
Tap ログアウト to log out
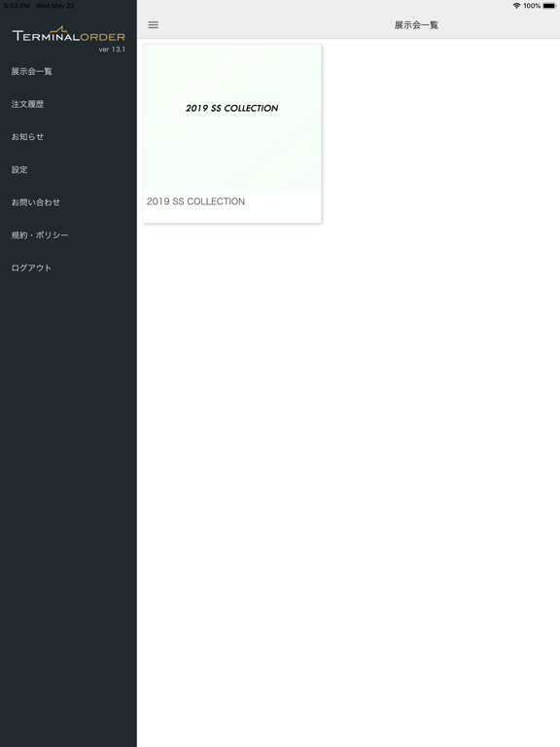31,267
